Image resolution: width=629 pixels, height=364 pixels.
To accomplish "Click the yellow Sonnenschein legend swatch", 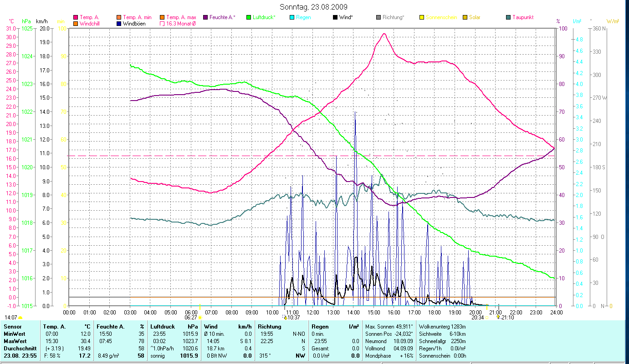I will click(422, 17).
